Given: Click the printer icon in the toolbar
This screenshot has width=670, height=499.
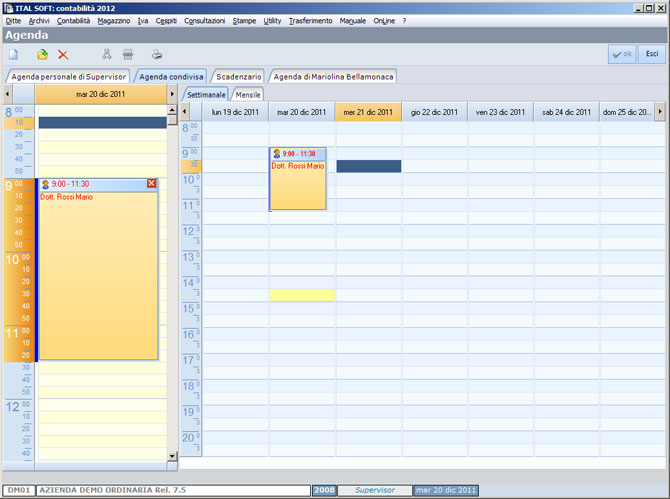Looking at the screenshot, I should 156,55.
